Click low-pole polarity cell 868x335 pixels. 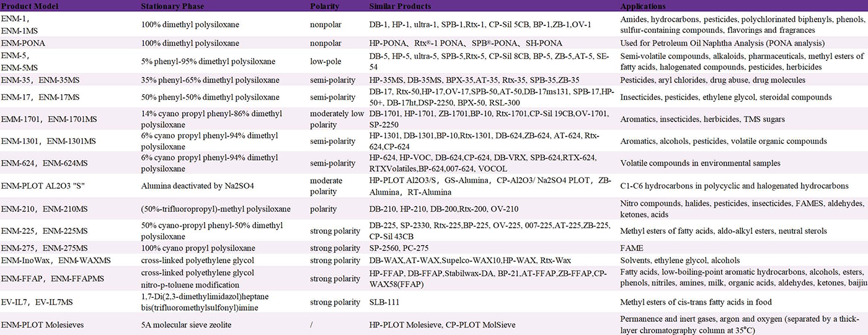[325, 63]
